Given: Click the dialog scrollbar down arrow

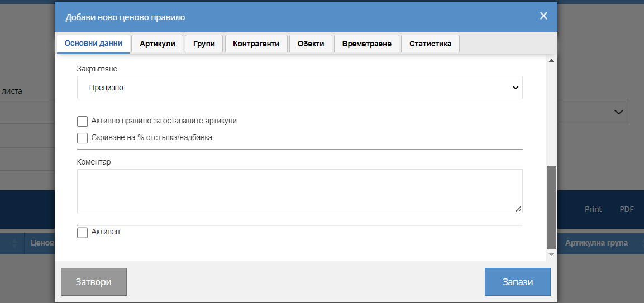Looking at the screenshot, I should point(552,255).
